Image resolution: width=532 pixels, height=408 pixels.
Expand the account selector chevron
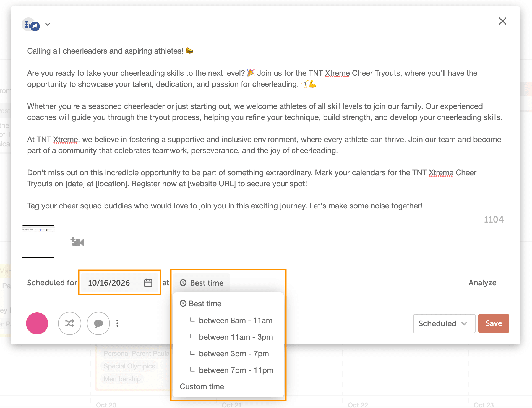tap(48, 24)
